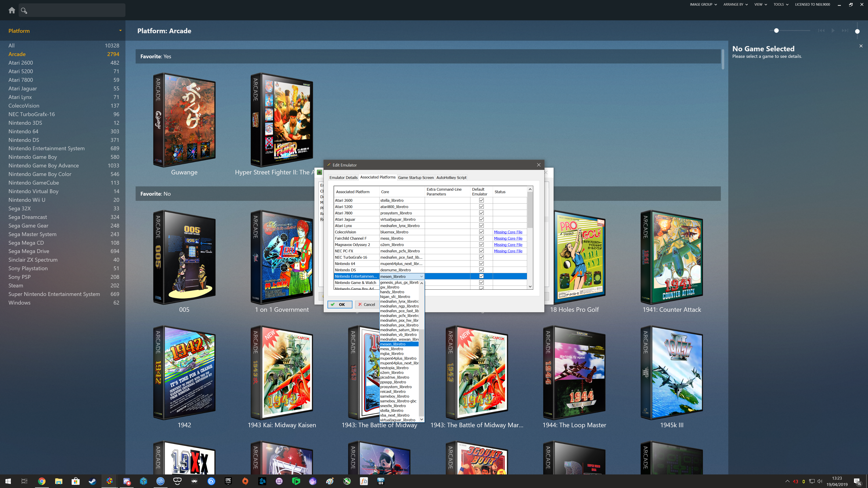868x488 pixels.
Task: Open Steam from the taskbar
Action: pyautogui.click(x=92, y=481)
